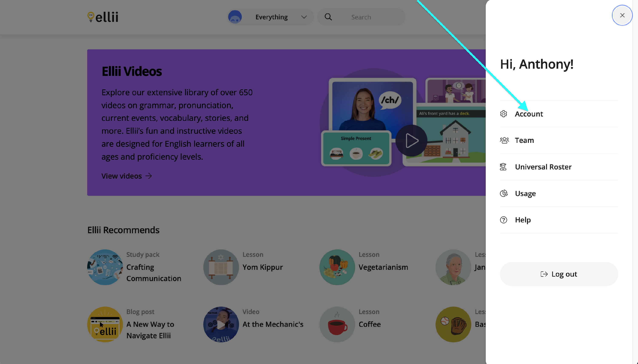Expand the Everything filter dropdown

coord(304,17)
